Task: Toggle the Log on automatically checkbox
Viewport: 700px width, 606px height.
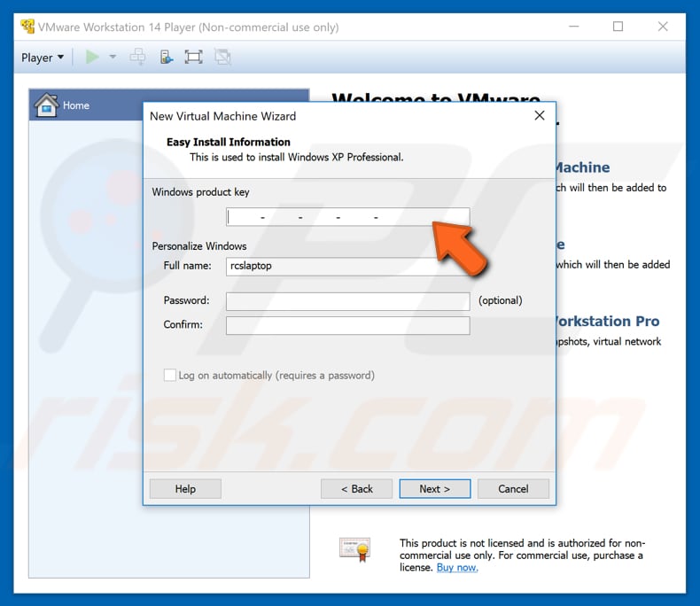Action: pos(169,376)
